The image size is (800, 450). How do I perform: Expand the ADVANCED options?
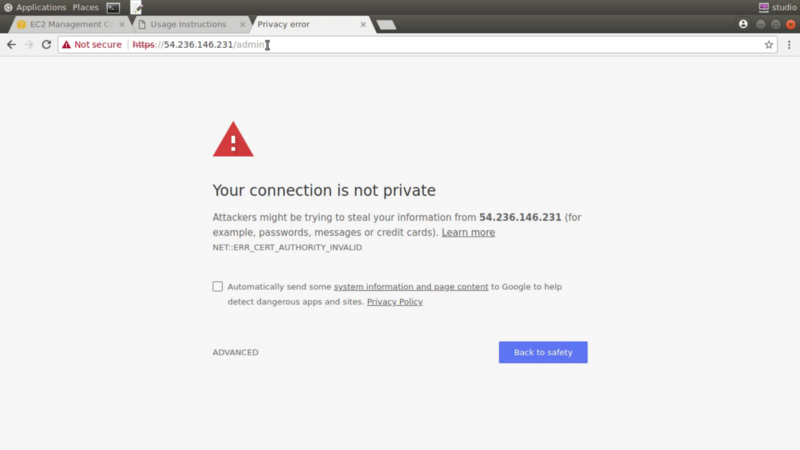[235, 352]
